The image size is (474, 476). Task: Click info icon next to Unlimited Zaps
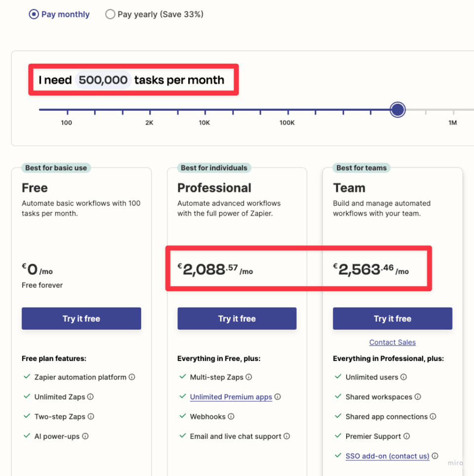click(x=90, y=397)
